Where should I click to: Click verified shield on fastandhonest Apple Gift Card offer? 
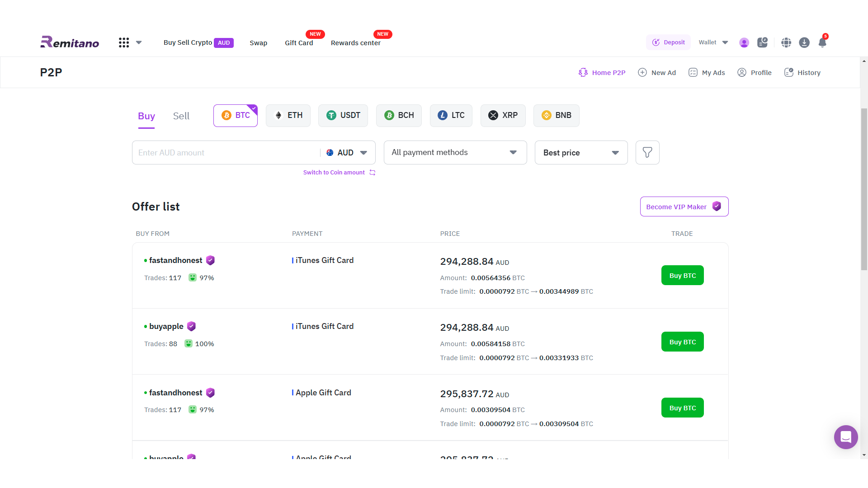tap(210, 393)
